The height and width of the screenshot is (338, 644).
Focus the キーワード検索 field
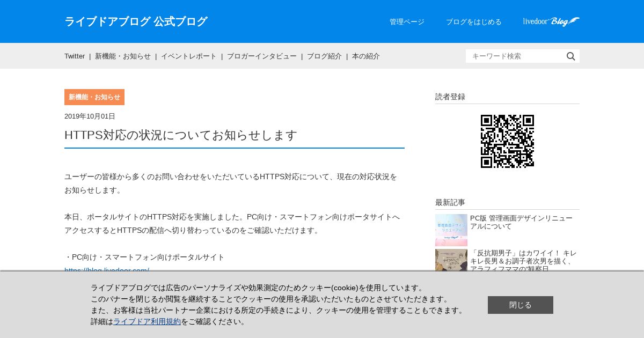[515, 56]
